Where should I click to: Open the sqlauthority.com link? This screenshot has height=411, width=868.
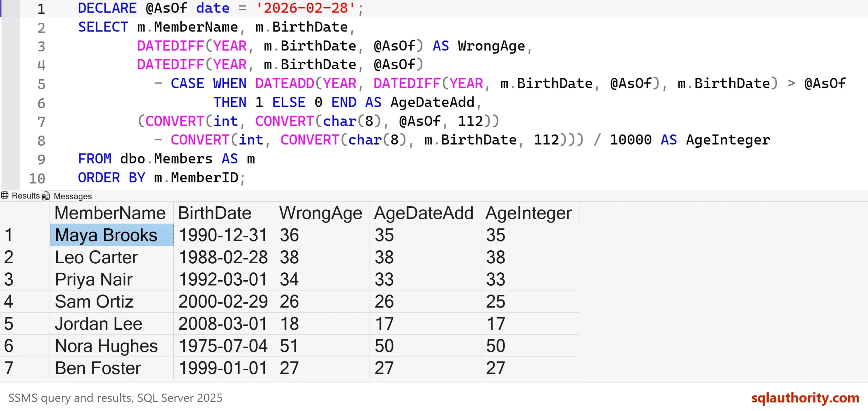805,398
